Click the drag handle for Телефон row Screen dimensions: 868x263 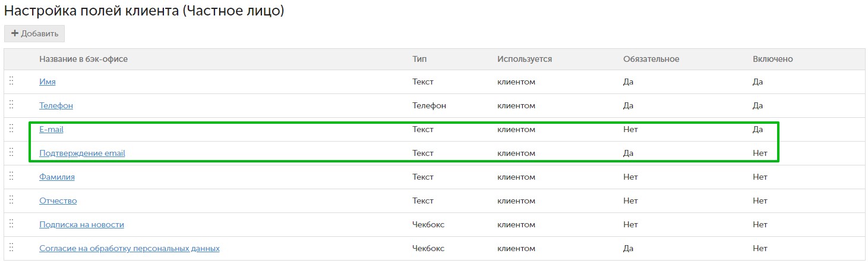(x=11, y=105)
